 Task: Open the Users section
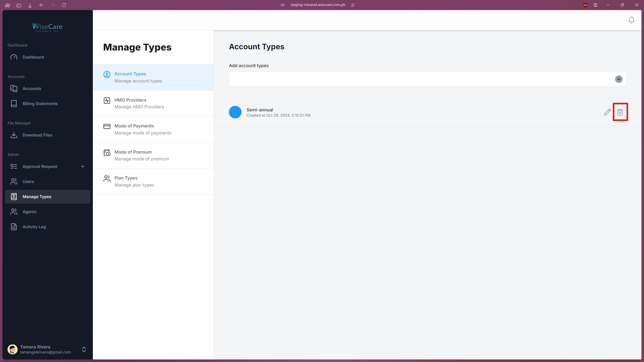tap(28, 181)
